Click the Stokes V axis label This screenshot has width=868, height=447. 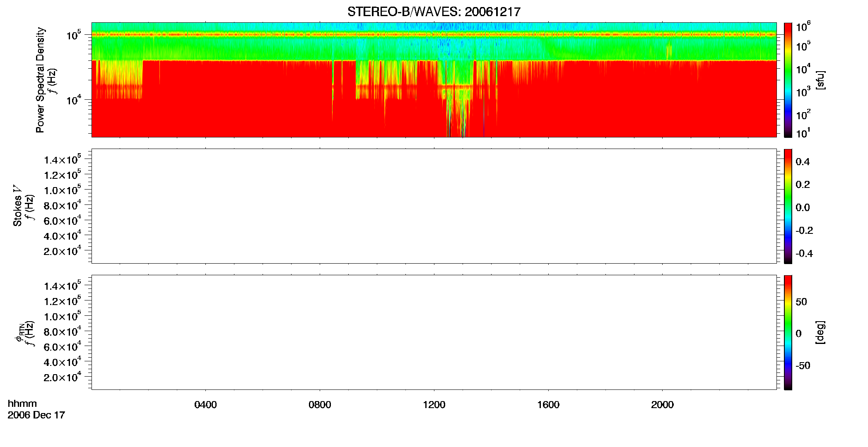pos(17,206)
